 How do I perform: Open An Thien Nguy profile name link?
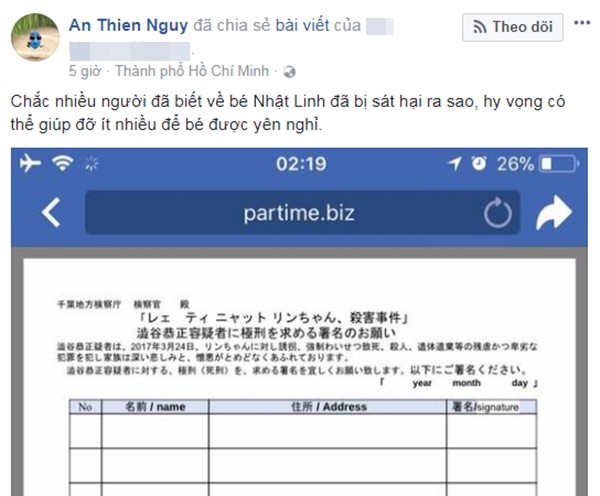click(x=128, y=26)
